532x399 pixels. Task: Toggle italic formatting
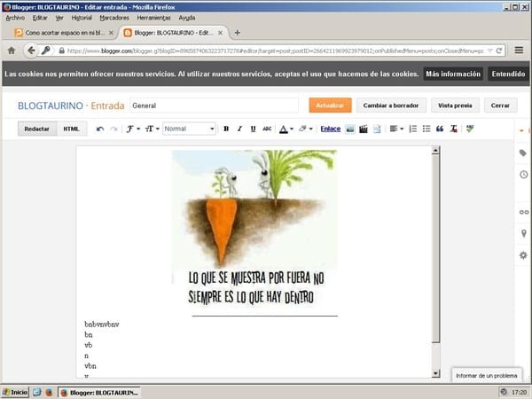239,129
